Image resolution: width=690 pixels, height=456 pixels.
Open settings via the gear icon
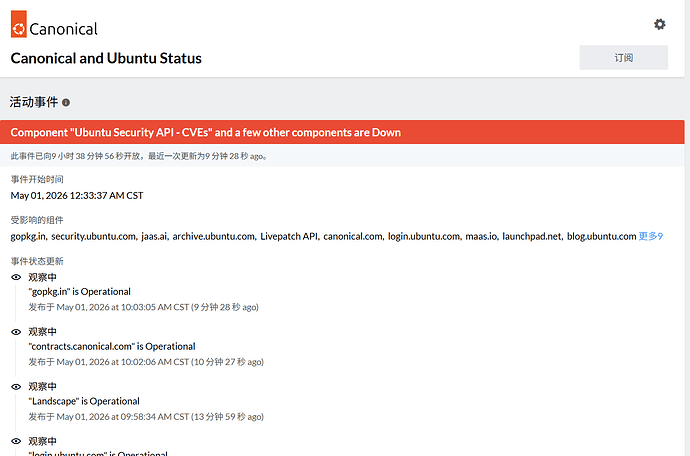click(659, 24)
